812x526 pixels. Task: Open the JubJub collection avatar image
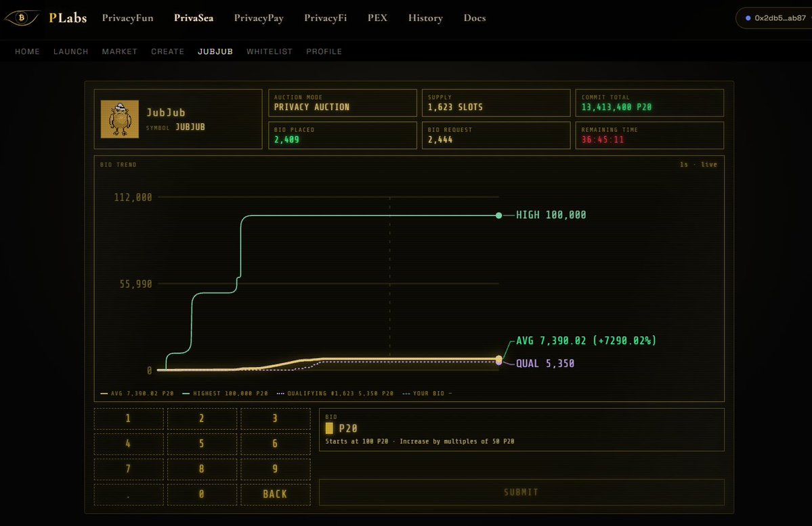(x=120, y=119)
